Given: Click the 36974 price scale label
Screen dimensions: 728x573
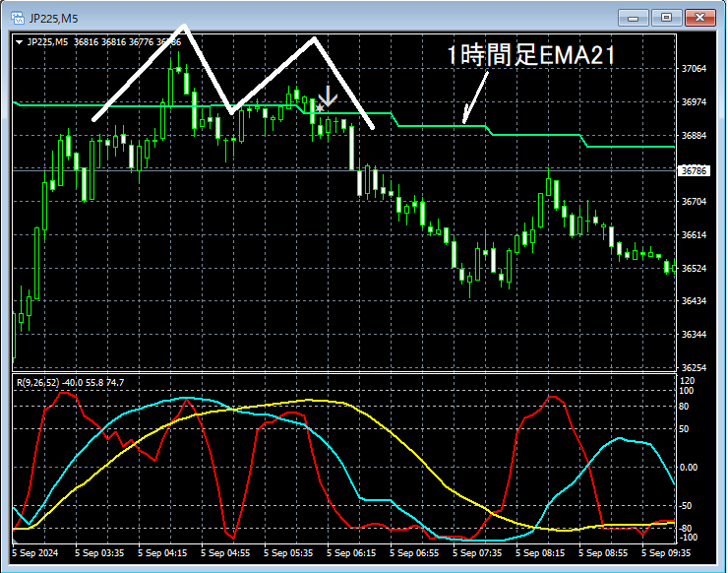Looking at the screenshot, I should coord(694,102).
